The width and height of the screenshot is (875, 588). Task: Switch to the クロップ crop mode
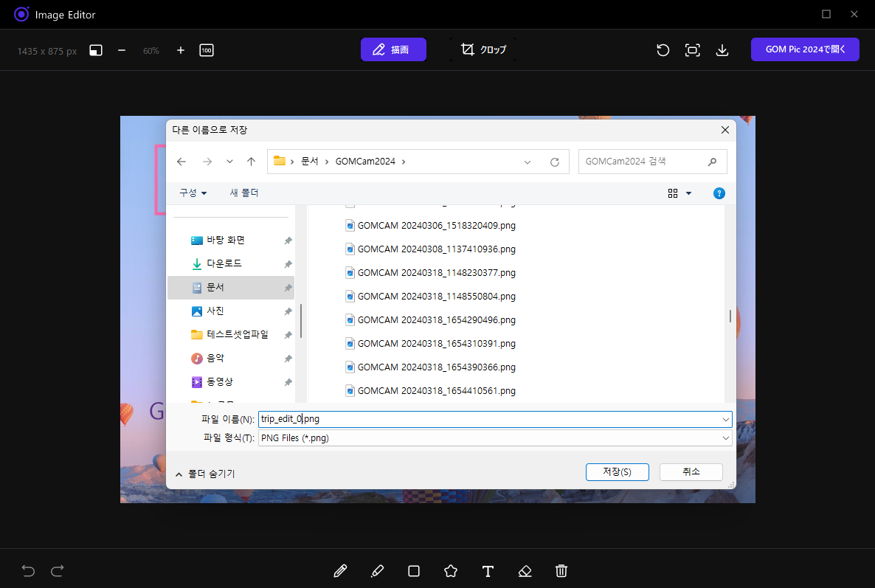tap(483, 50)
